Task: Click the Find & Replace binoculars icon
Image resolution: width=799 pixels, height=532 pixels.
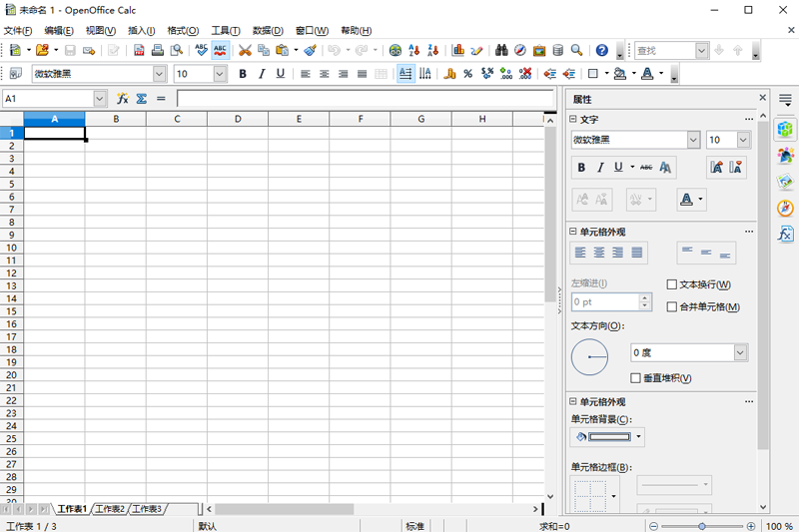Action: [501, 50]
